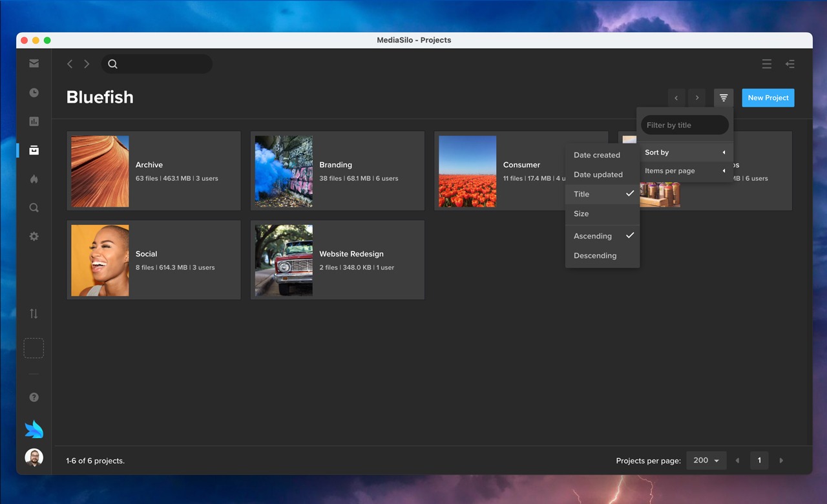Click the '38 files | 68.1 MB | 6 users' text
The height and width of the screenshot is (504, 827).
[359, 178]
